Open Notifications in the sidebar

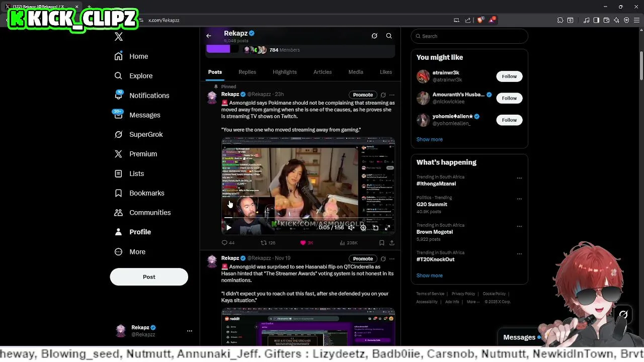coord(142,96)
